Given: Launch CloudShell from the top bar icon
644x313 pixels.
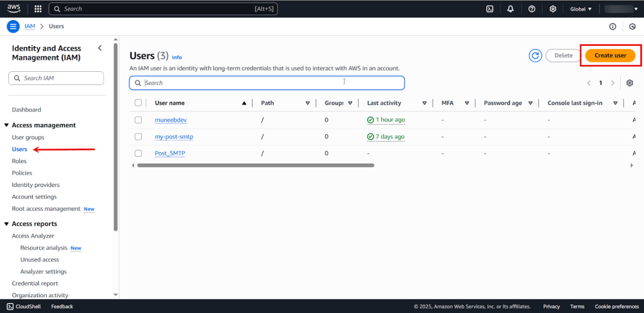Looking at the screenshot, I should point(489,9).
